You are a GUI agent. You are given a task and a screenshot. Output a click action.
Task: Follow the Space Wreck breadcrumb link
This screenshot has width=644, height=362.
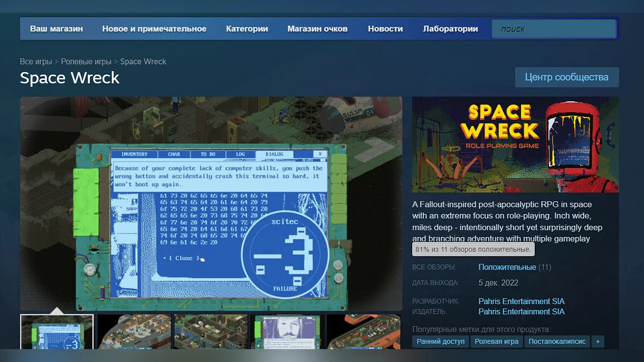(143, 62)
